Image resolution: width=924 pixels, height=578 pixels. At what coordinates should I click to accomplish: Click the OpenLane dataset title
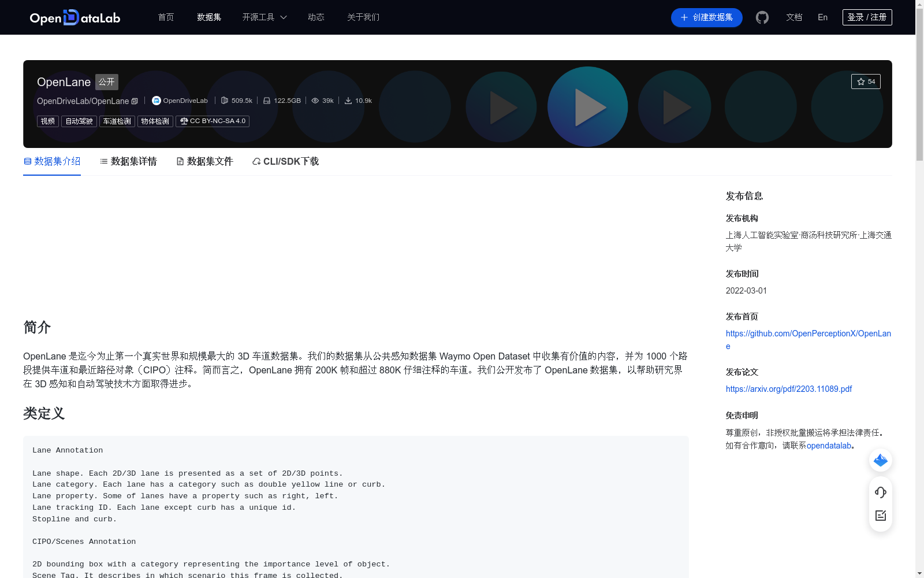[x=64, y=82]
